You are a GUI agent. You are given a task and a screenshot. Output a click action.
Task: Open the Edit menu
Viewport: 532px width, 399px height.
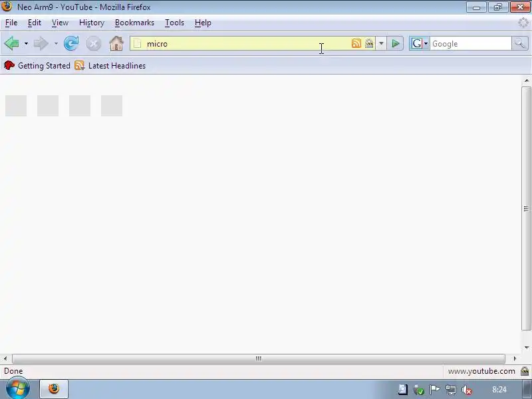click(x=35, y=23)
